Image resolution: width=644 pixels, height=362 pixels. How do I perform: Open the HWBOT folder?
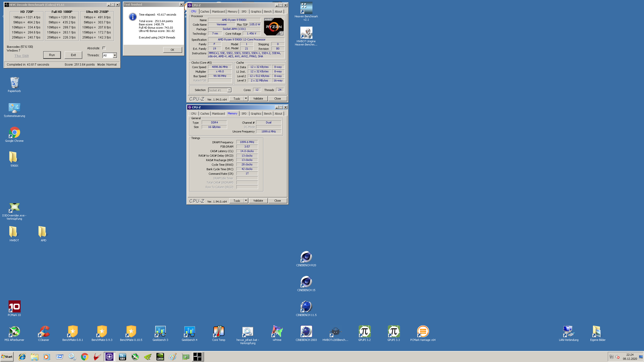[14, 234]
